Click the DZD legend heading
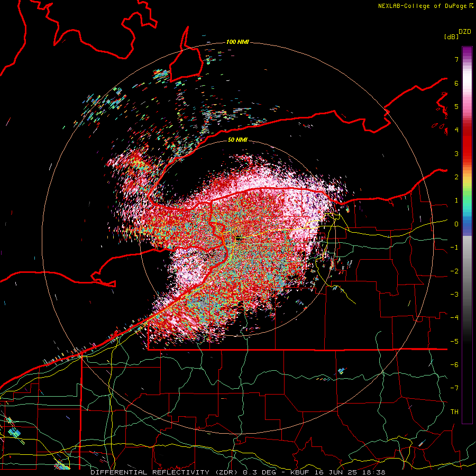 (x=465, y=32)
